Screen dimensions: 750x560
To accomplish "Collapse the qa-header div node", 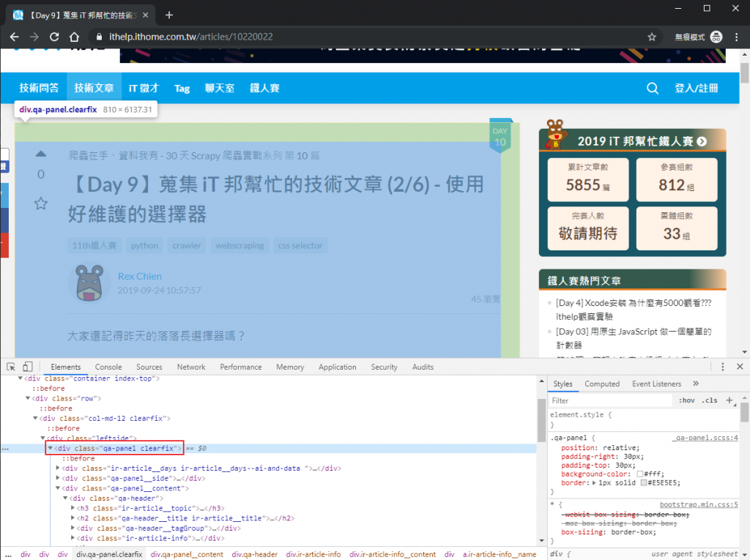I will tap(65, 499).
